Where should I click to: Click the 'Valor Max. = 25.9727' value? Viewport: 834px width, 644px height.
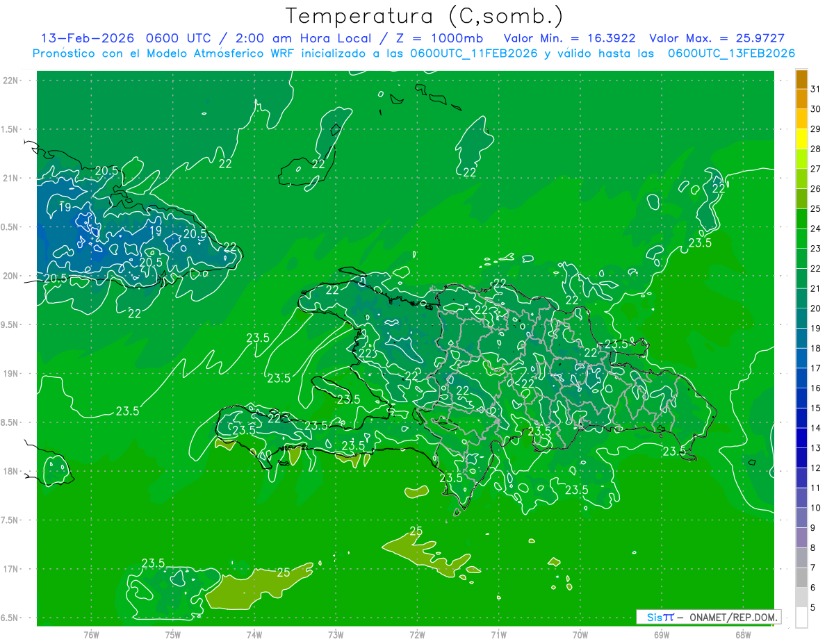click(x=717, y=38)
